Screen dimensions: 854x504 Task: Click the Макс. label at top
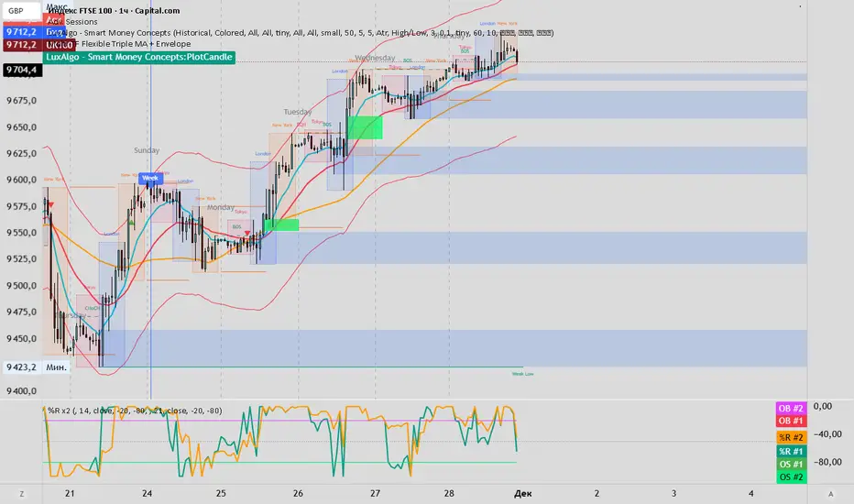tap(57, 6)
